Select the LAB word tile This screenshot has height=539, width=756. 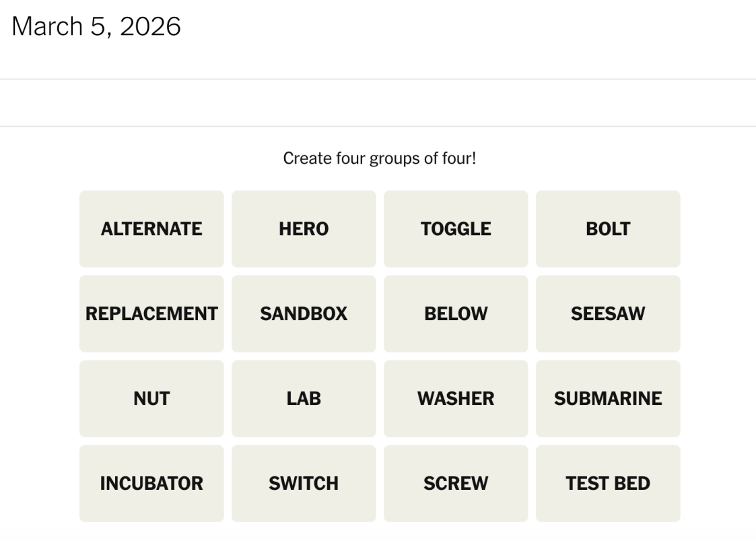coord(303,398)
